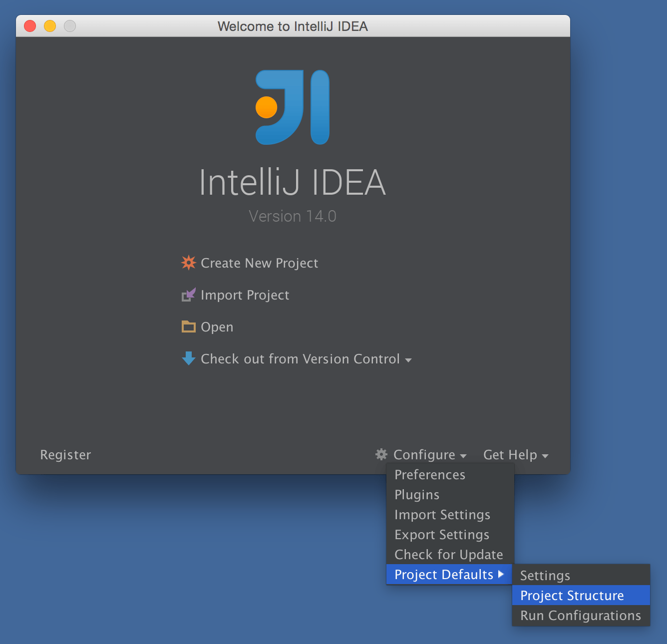Open Preferences from Configure menu
Screen dimensions: 667x644
click(x=450, y=474)
